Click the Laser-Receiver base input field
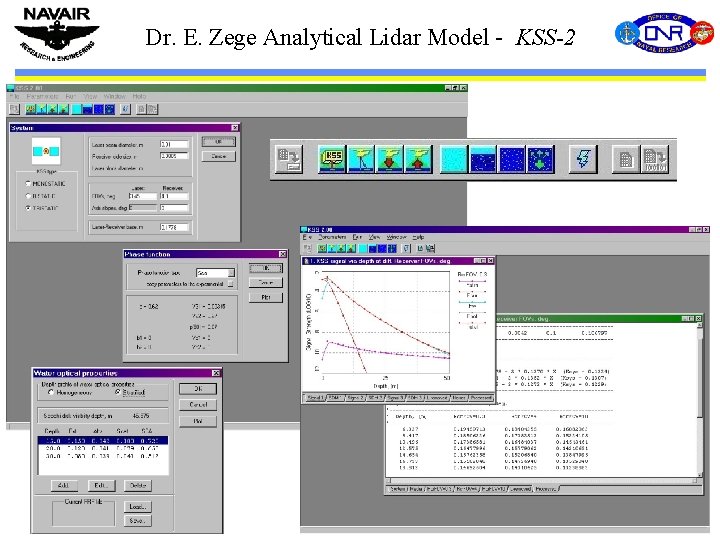 pos(174,227)
